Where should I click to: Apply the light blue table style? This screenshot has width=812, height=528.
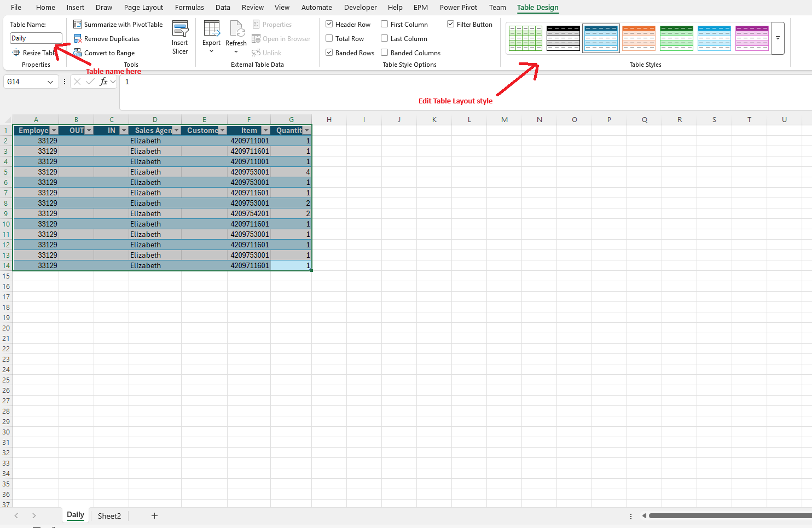(715, 38)
